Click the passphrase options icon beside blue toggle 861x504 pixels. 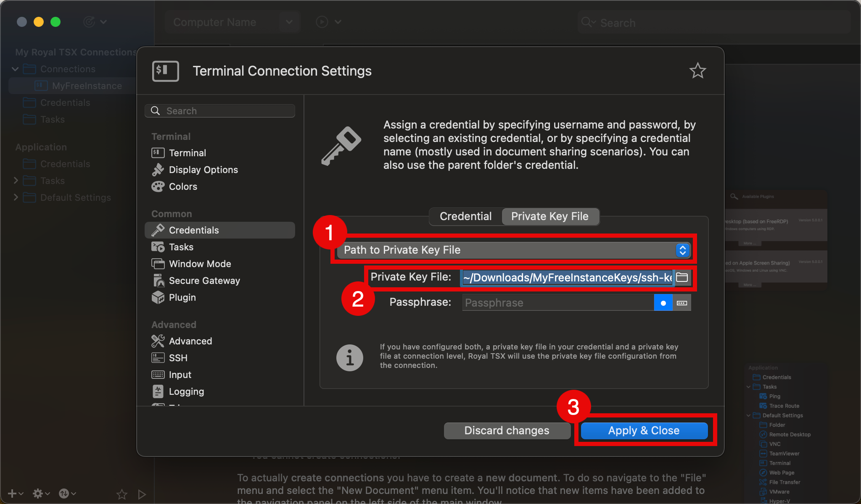[x=682, y=303]
